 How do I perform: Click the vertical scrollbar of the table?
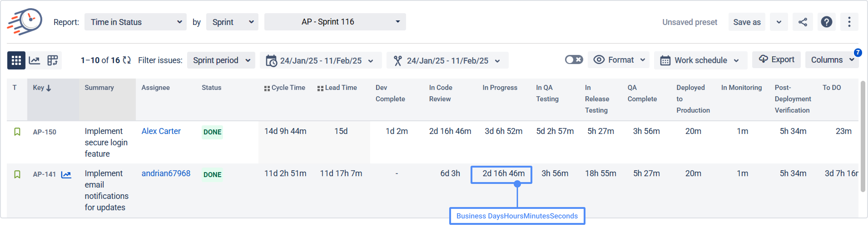pyautogui.click(x=863, y=135)
